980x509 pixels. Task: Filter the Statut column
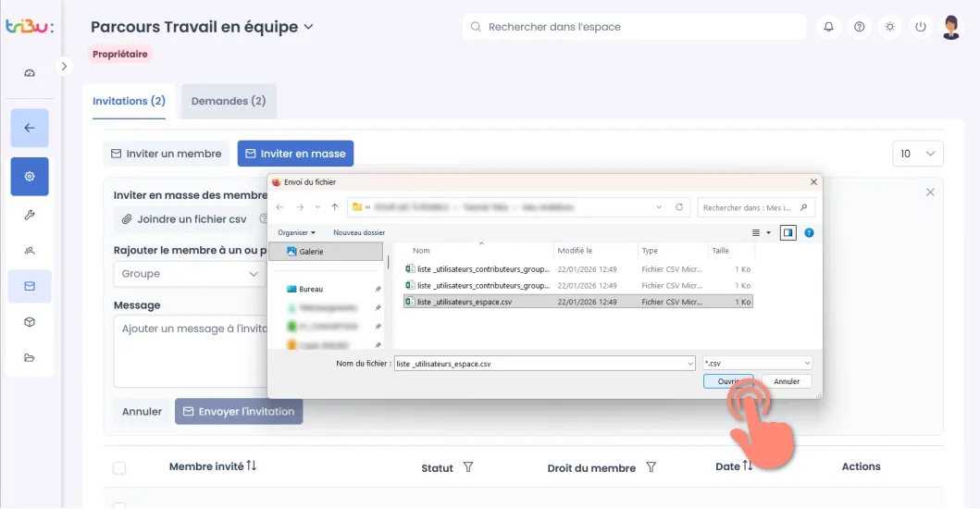(x=468, y=467)
